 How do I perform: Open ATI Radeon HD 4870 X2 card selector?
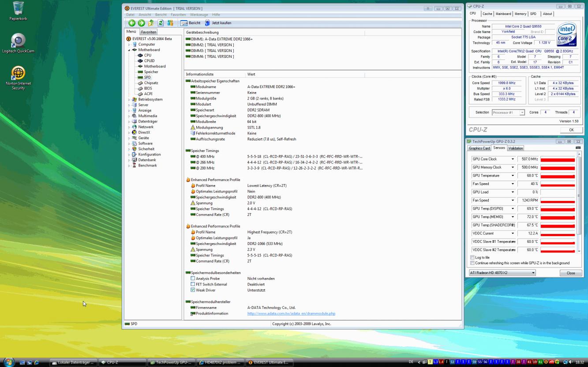502,273
